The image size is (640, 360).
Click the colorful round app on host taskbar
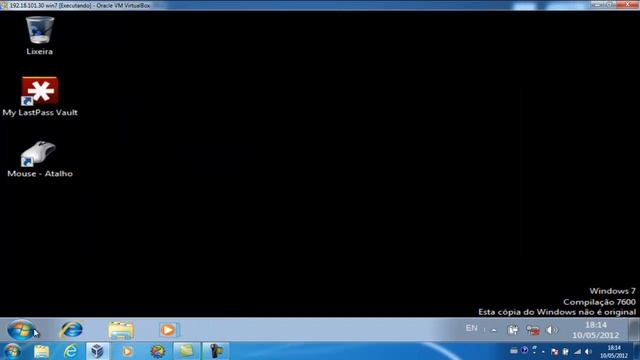[x=158, y=351]
